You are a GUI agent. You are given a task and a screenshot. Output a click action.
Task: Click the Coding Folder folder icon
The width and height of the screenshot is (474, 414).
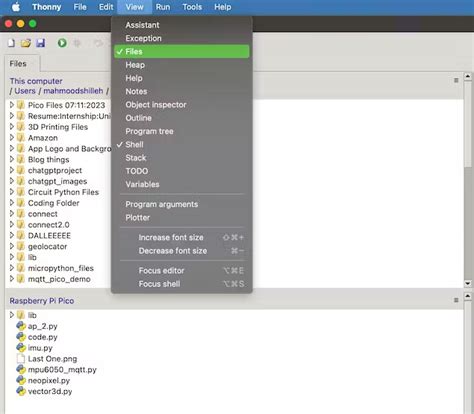(x=21, y=203)
